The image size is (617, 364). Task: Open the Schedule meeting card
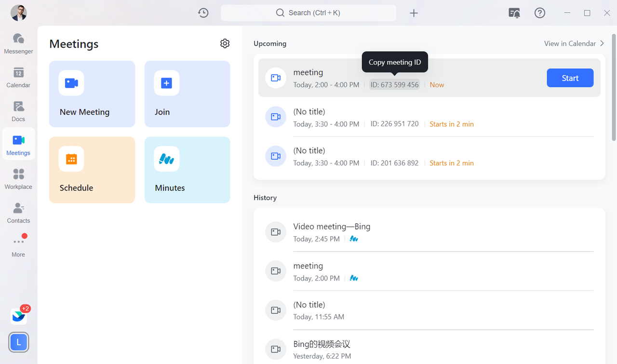[x=92, y=170]
